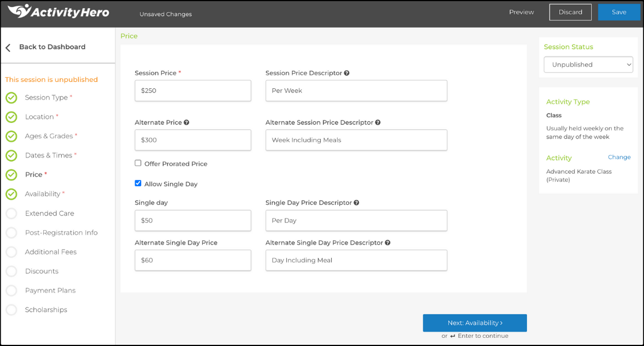
Task: Open the Scholarships section
Action: click(46, 310)
